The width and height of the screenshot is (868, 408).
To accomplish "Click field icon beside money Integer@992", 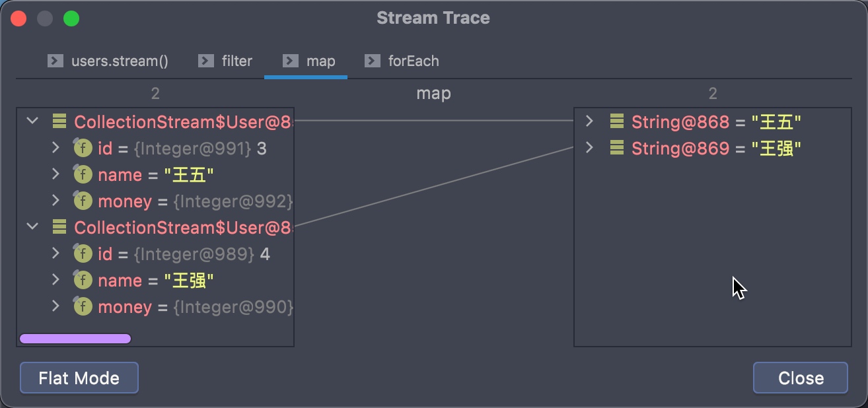I will click(x=83, y=201).
